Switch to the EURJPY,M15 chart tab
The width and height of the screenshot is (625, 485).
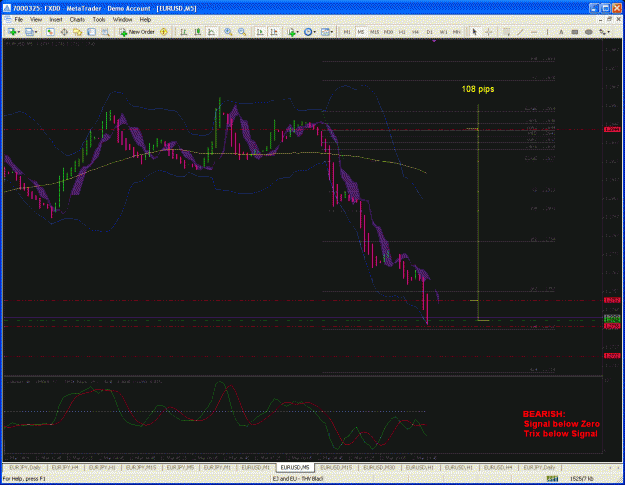click(141, 467)
